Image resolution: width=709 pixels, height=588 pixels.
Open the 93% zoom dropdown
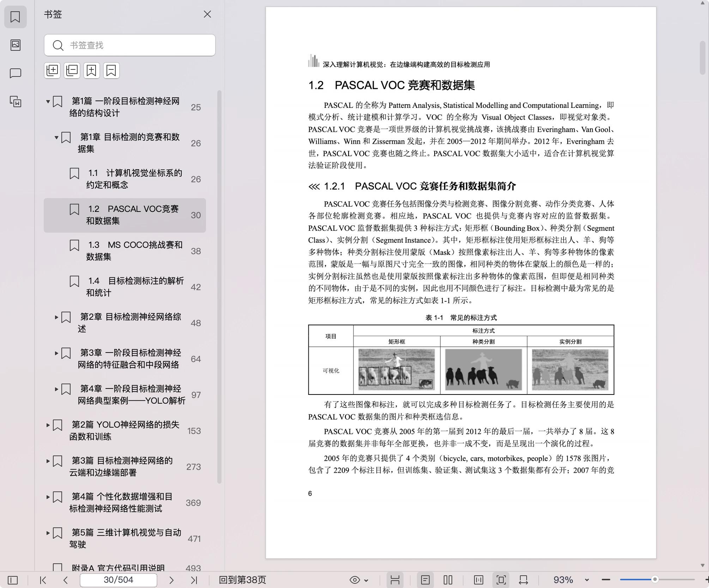587,580
